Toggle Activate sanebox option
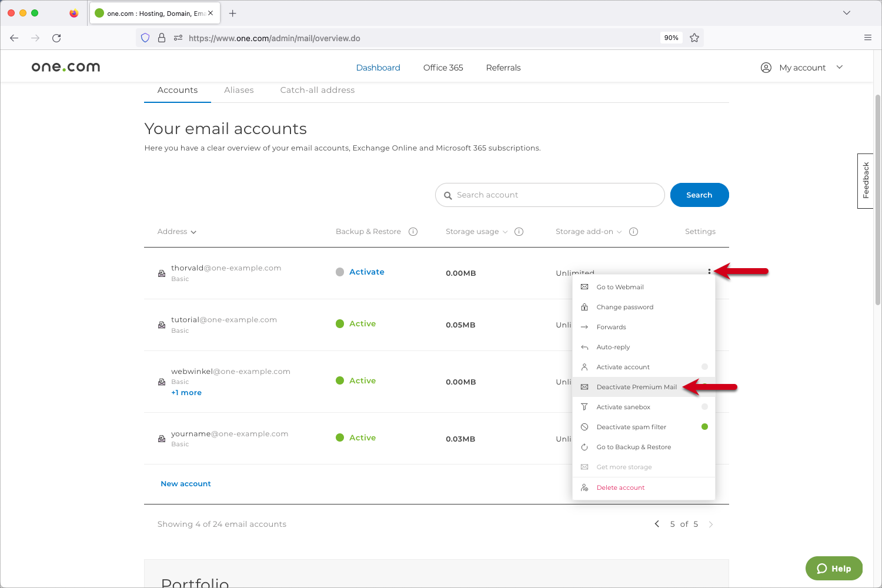The image size is (882, 588). pyautogui.click(x=704, y=407)
